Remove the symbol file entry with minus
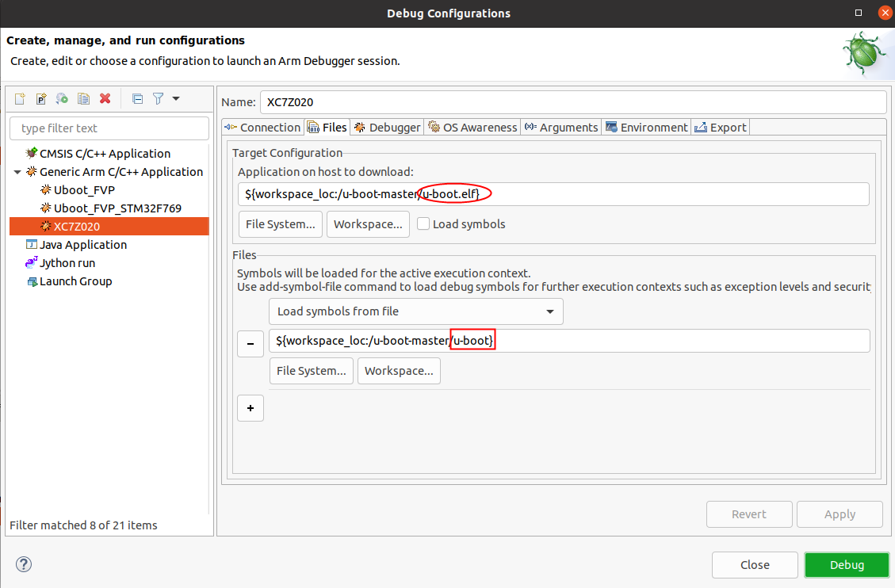 point(251,345)
